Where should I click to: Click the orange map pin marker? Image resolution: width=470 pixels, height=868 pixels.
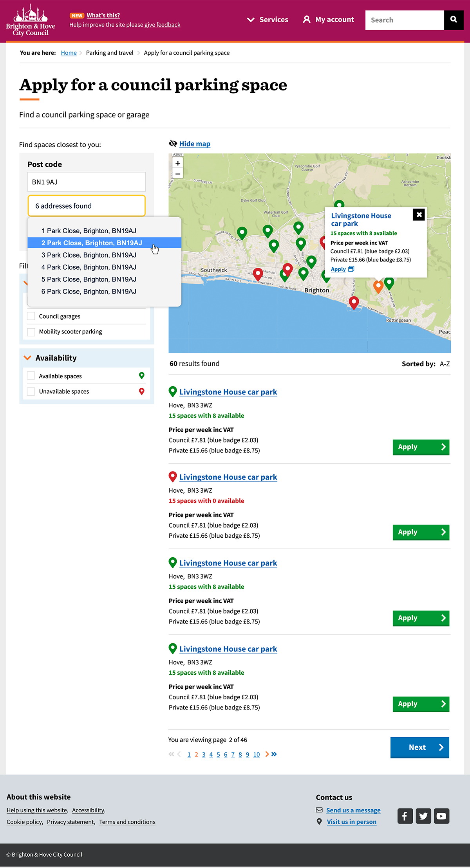pos(378,286)
